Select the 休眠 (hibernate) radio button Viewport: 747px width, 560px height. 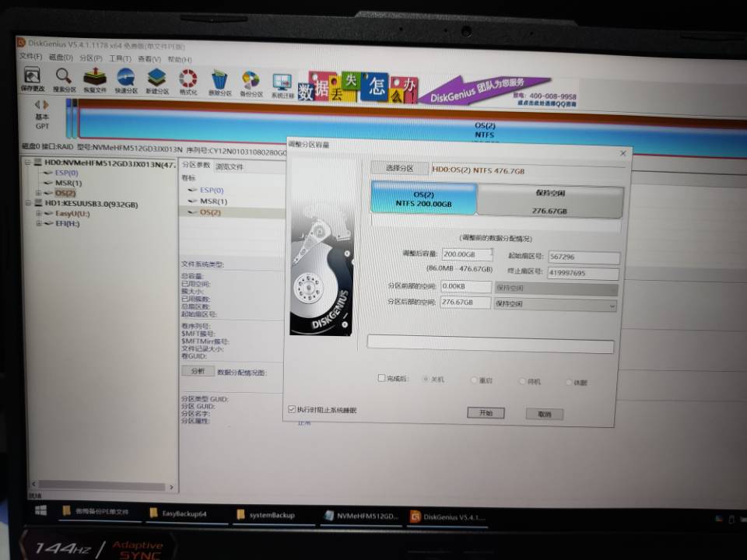568,382
